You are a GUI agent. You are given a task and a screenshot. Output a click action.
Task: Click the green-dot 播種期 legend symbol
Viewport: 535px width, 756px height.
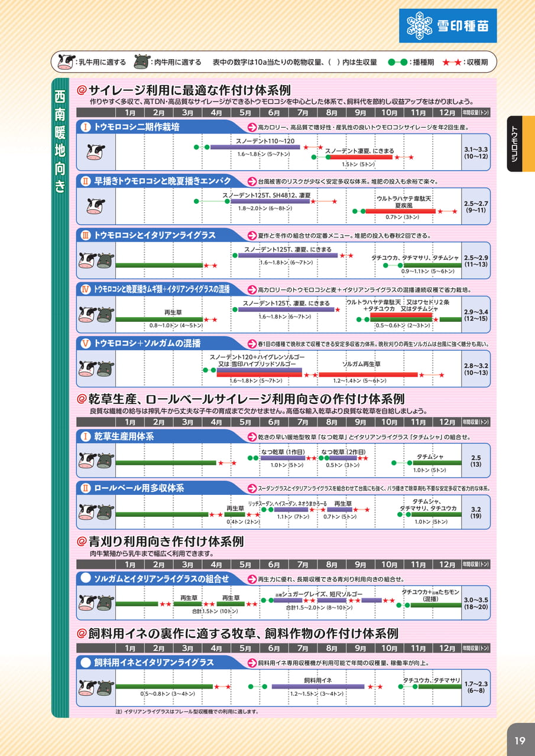click(x=398, y=62)
